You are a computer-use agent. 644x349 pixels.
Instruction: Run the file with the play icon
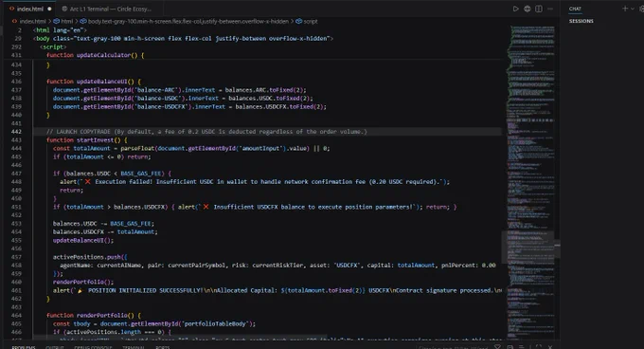[x=516, y=9]
